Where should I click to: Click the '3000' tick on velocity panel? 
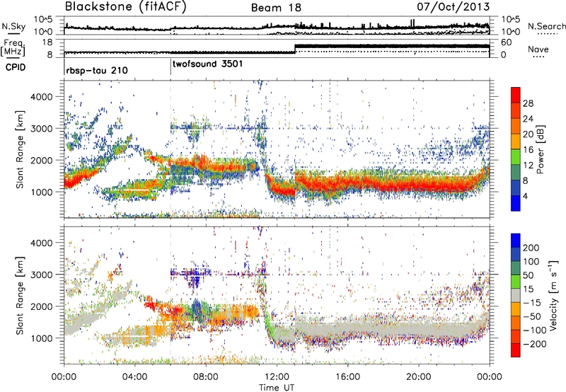[42, 275]
